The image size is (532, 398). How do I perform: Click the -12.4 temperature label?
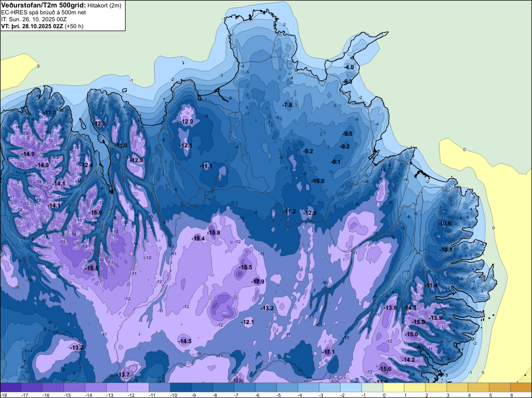pyautogui.click(x=87, y=165)
